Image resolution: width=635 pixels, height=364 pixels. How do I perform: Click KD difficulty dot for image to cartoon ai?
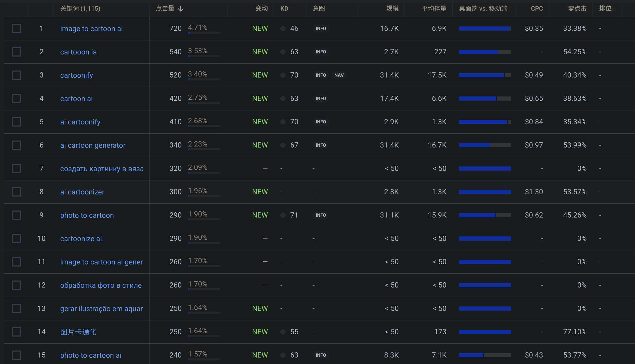(283, 29)
